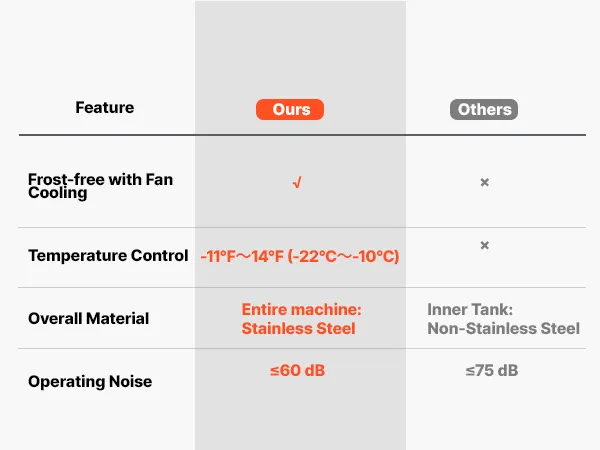Click the Non-Stainless Steel line under Others
Image resolution: width=600 pixels, height=450 pixels.
tap(503, 329)
